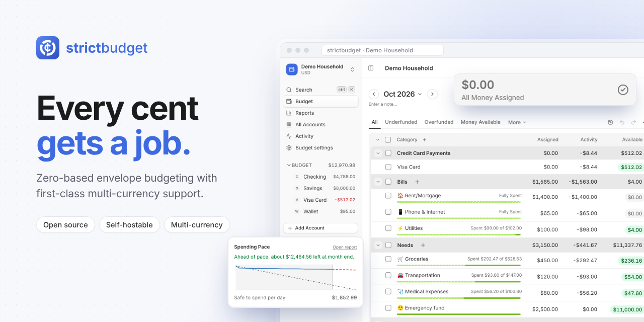Click the Groceries spending progress bar

[459, 265]
